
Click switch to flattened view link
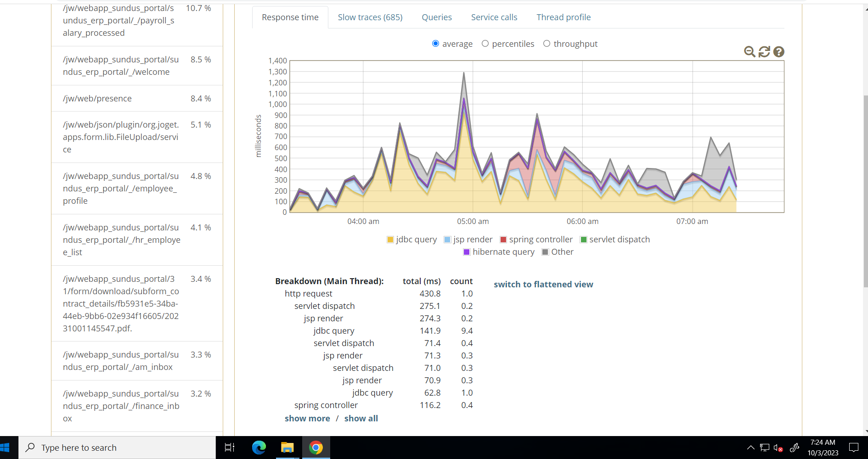[x=543, y=285]
